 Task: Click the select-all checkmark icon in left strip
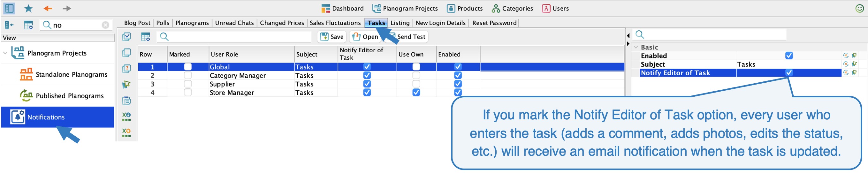click(126, 36)
